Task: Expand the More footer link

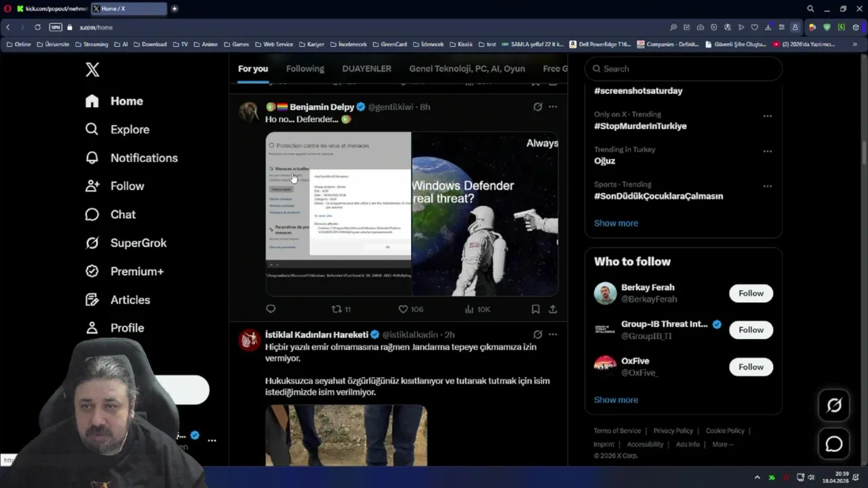Action: click(723, 445)
